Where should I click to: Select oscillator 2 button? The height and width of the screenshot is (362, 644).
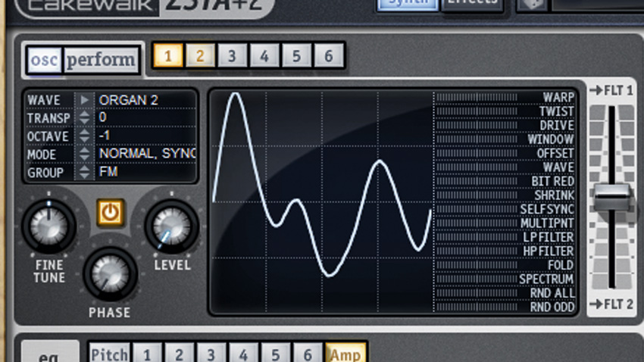(x=200, y=55)
